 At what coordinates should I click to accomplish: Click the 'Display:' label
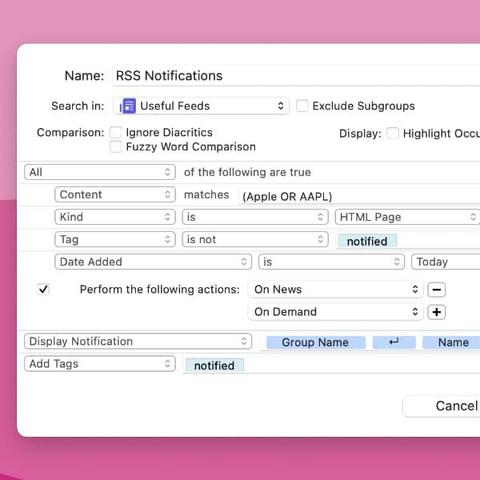click(360, 133)
